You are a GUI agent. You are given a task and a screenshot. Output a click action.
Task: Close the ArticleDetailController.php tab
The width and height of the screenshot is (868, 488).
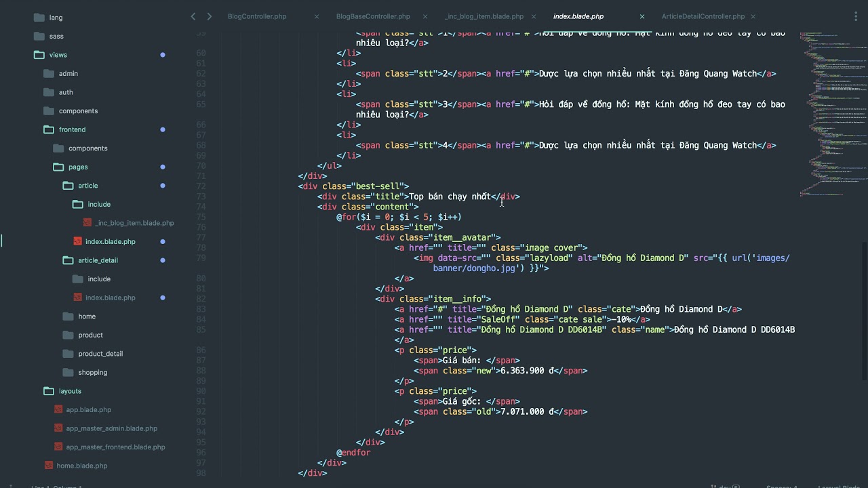(x=753, y=16)
